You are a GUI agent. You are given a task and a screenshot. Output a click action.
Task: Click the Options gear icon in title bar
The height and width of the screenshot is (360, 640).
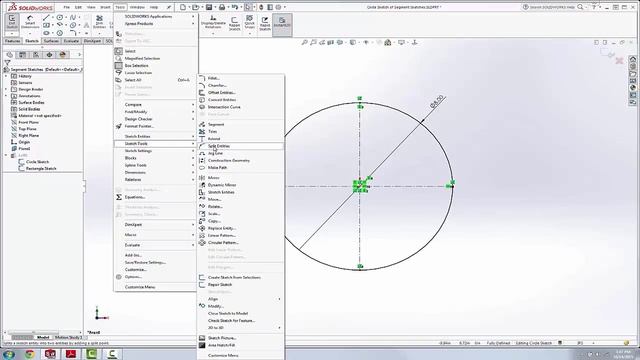click(x=278, y=7)
